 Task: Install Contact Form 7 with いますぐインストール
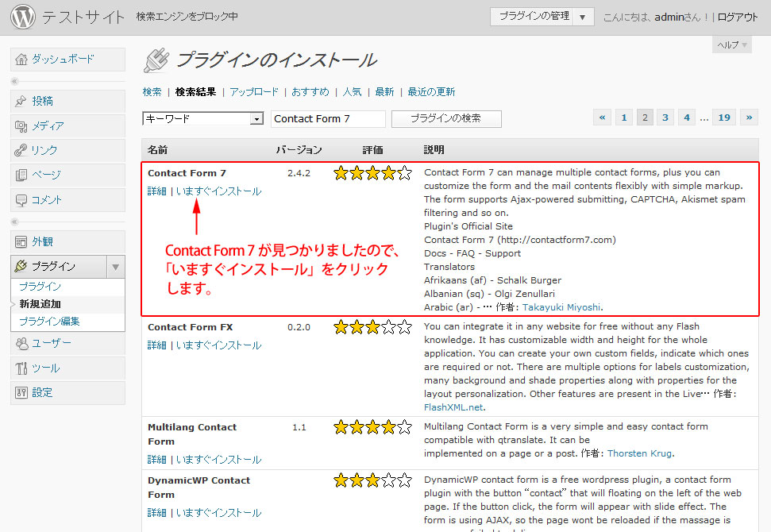tap(219, 191)
